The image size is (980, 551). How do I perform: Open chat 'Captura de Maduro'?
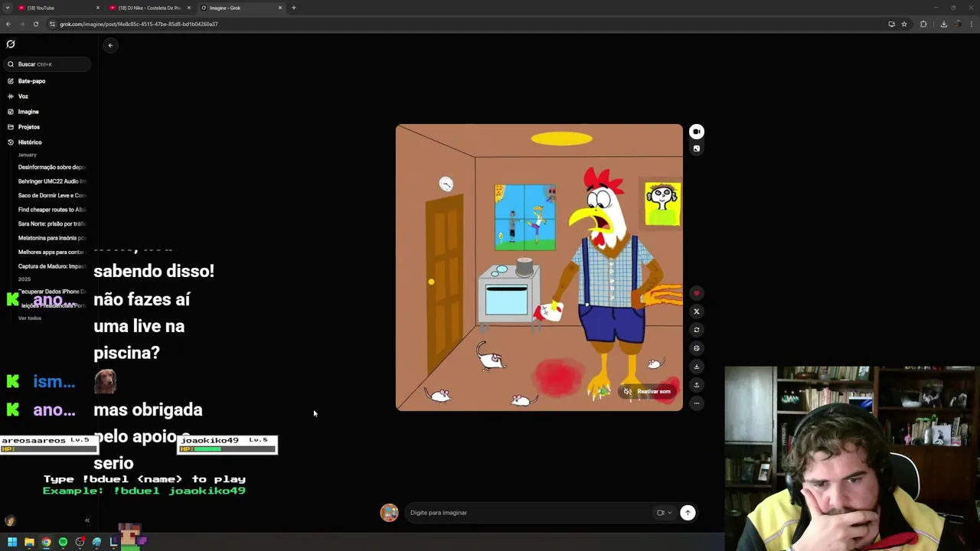coord(52,266)
